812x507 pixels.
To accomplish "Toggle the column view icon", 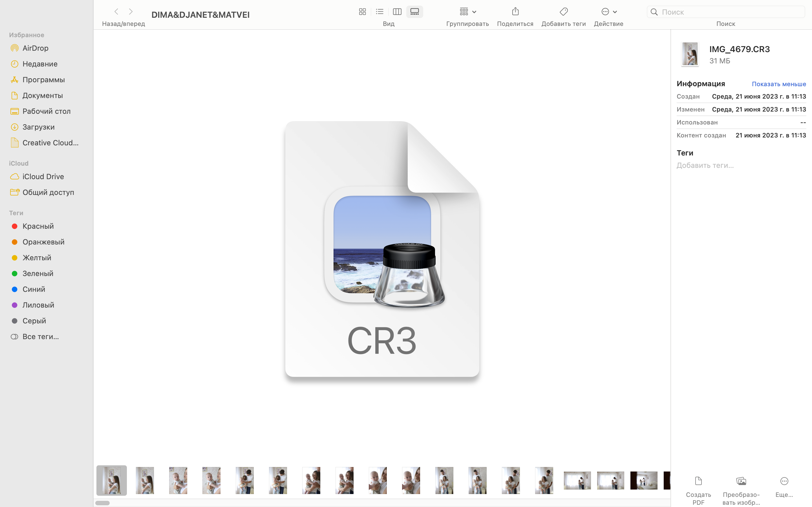I will click(x=398, y=12).
